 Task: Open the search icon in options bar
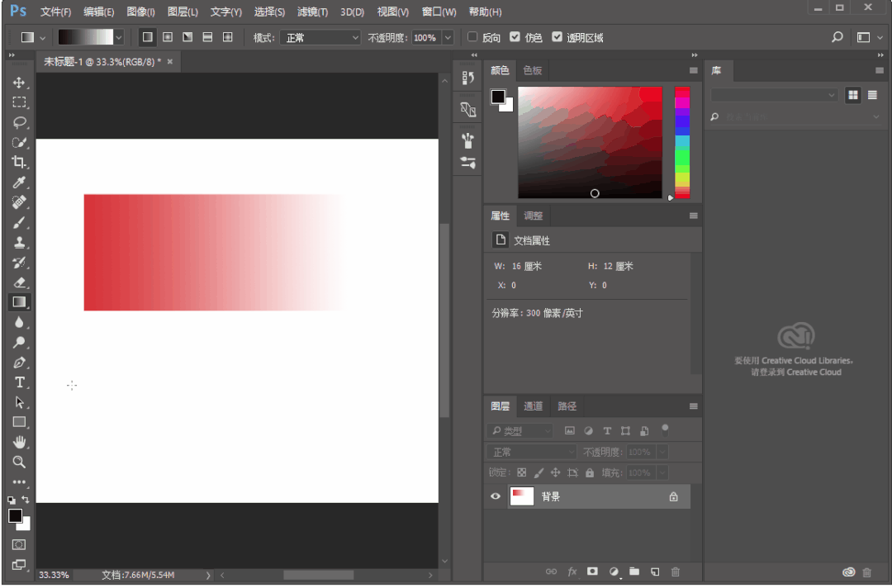point(837,37)
